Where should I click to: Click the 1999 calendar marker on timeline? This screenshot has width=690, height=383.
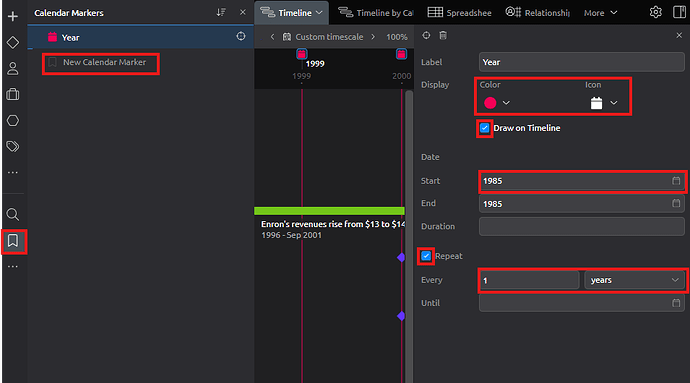point(301,54)
